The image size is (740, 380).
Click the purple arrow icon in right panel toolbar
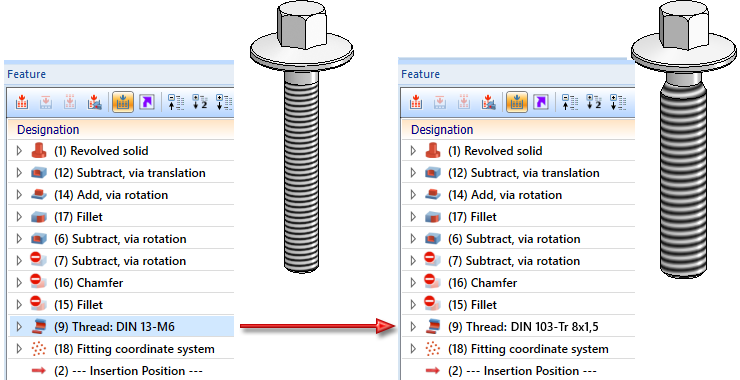tap(541, 102)
